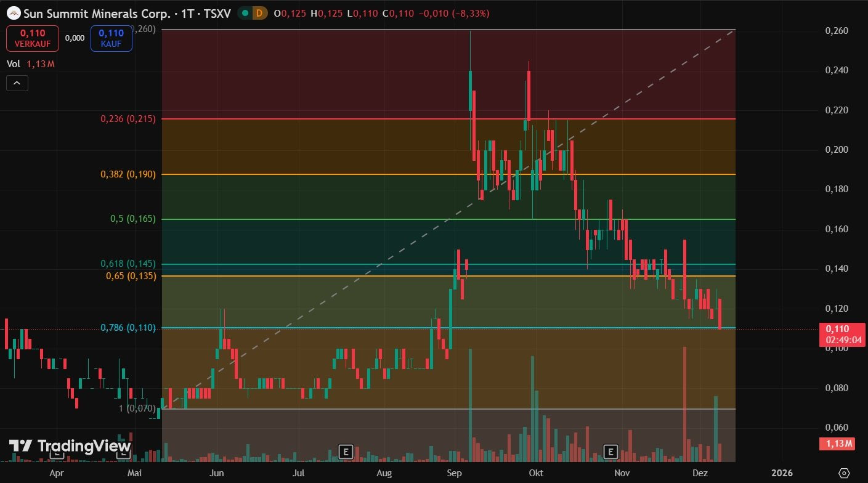Open chart settings gear icon
This screenshot has width=868, height=483.
click(x=844, y=473)
